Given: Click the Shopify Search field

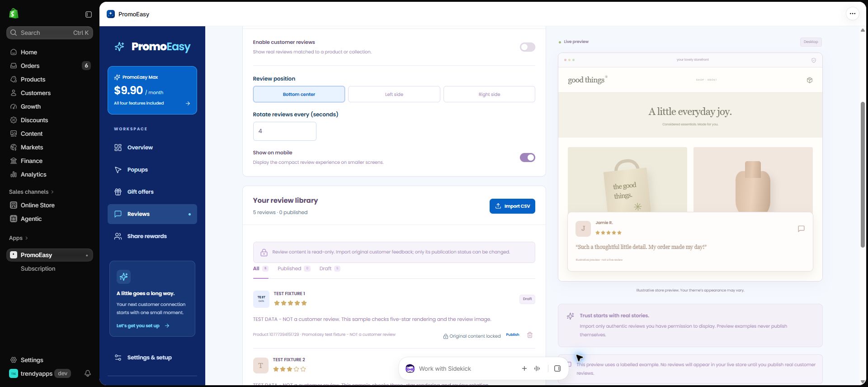Looking at the screenshot, I should [50, 33].
